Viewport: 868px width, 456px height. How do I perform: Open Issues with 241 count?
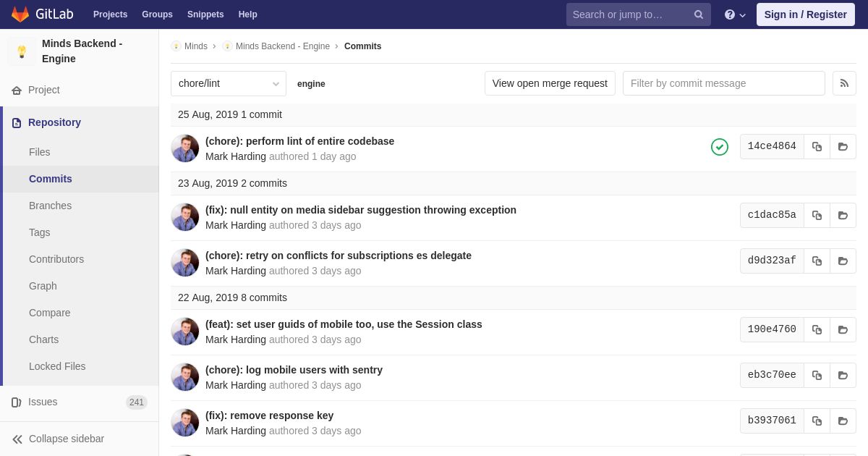(x=80, y=402)
